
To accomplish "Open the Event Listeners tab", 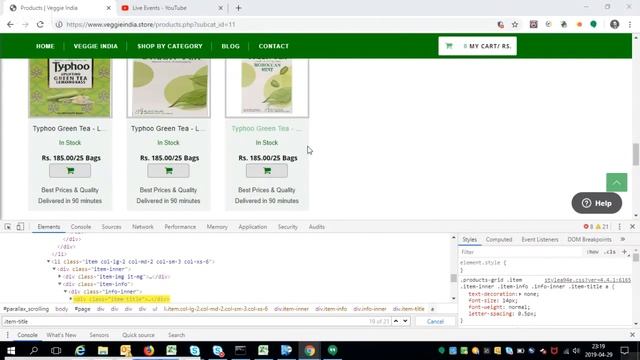I will tap(540, 240).
